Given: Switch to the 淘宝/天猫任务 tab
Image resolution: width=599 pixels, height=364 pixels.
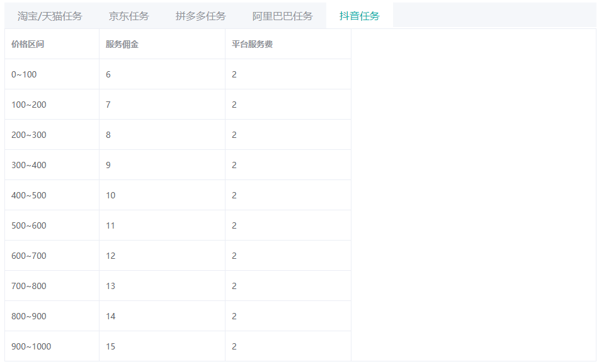Looking at the screenshot, I should pos(50,16).
